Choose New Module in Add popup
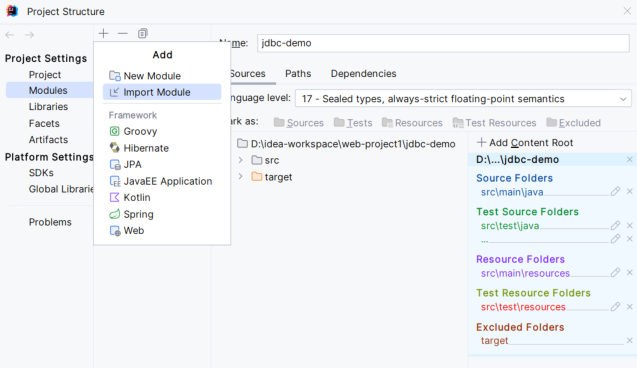 point(162,76)
